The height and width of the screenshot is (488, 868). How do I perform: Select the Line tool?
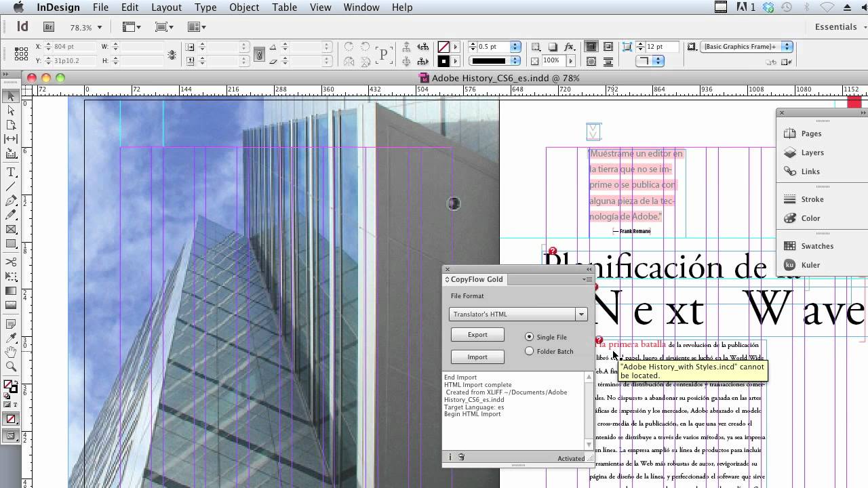[11, 187]
